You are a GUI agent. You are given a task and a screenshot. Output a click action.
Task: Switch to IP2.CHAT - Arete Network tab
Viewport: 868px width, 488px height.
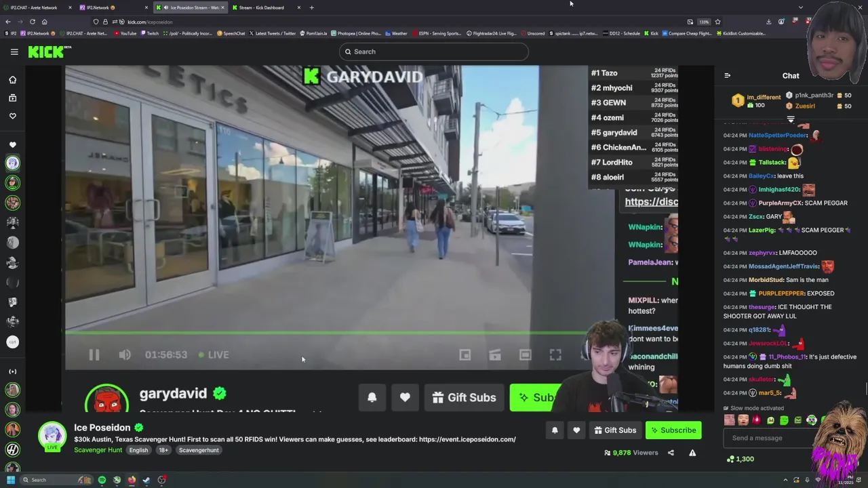point(37,7)
